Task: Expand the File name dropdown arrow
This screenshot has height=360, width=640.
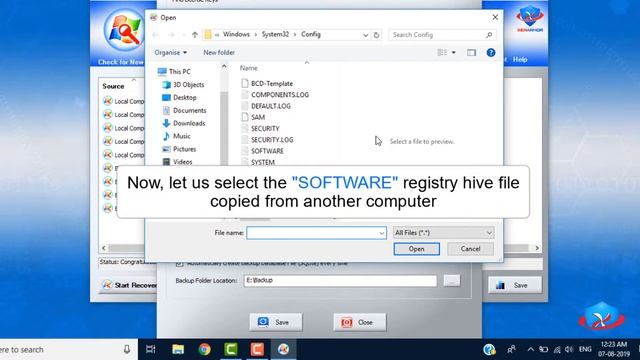Action: tap(382, 233)
